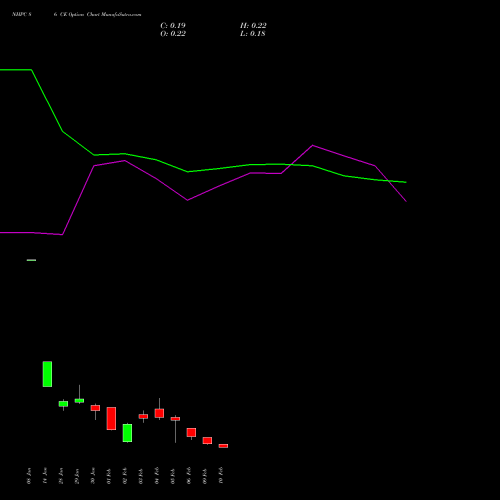
Task: Click the small green dash marker above '08 Jan'
Action: pos(31,260)
